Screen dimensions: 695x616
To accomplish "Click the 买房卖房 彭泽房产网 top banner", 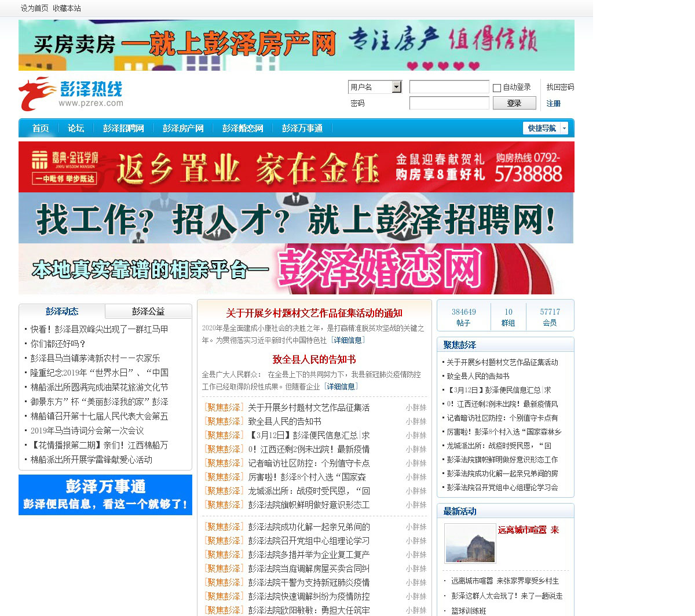I will [297, 45].
